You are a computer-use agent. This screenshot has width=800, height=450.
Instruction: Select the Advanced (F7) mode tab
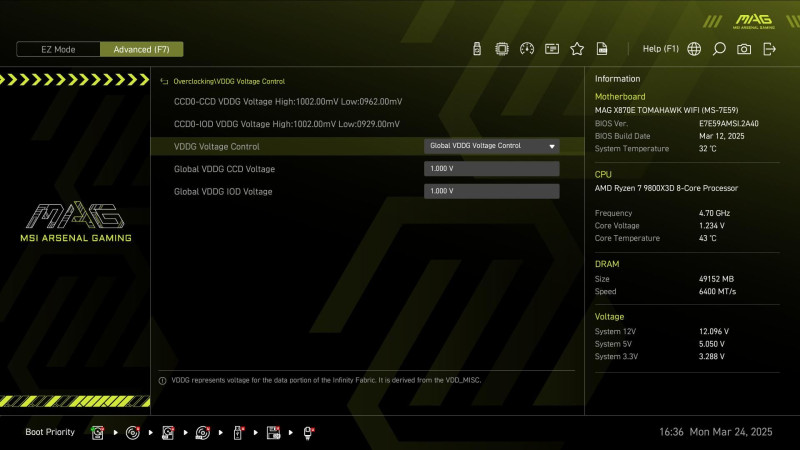pyautogui.click(x=141, y=49)
